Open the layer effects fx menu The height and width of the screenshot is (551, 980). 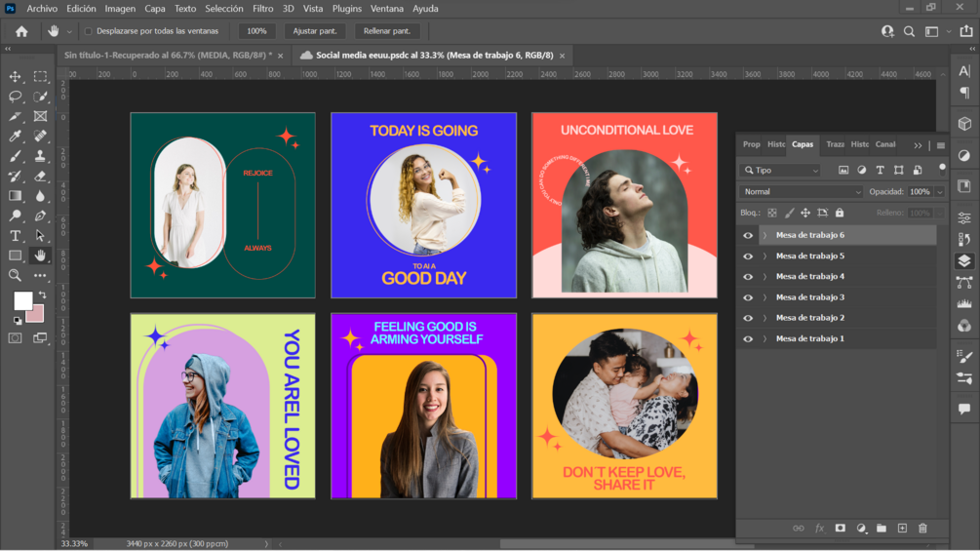(x=819, y=529)
